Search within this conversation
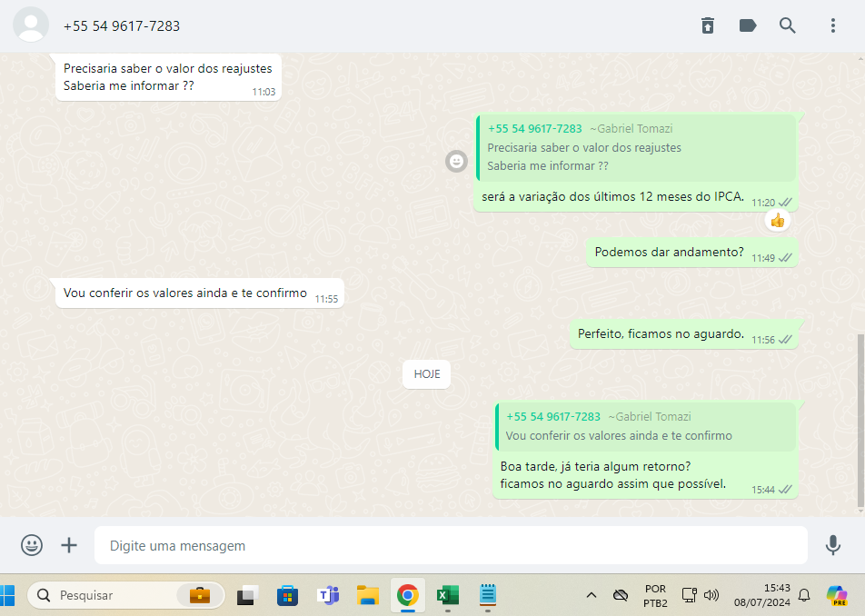 click(788, 25)
